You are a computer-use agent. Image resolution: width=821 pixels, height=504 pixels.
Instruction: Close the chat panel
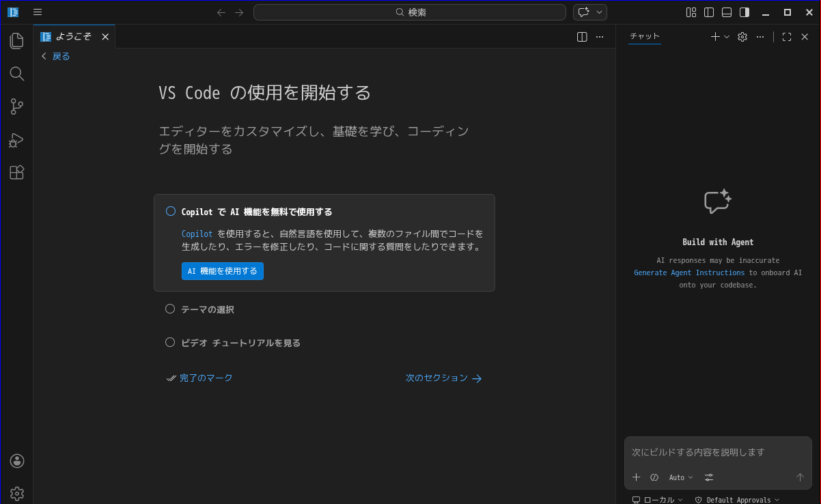[805, 37]
